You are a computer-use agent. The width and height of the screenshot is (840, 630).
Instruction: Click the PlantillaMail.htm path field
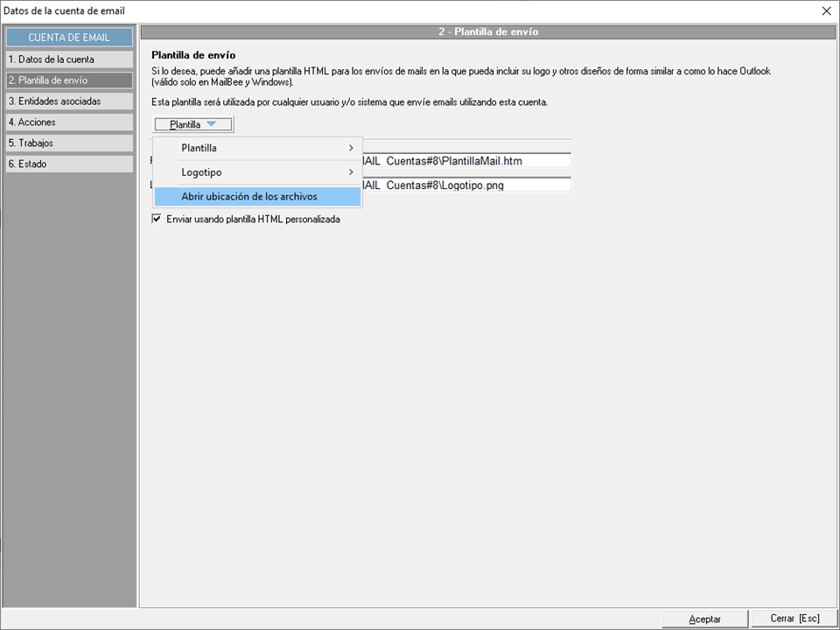click(x=465, y=161)
